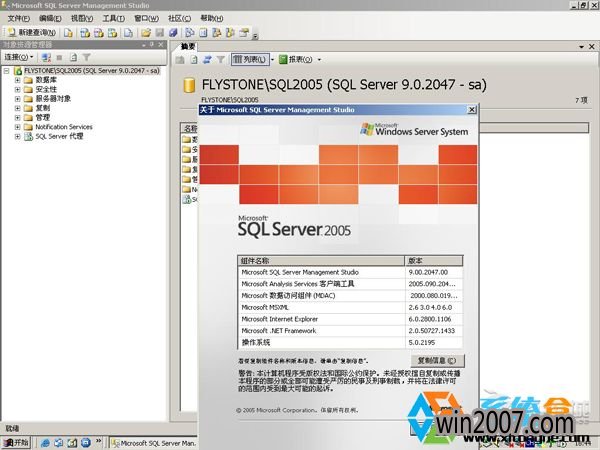Open the 编辑 menu
This screenshot has width=600, height=450.
tap(50, 18)
